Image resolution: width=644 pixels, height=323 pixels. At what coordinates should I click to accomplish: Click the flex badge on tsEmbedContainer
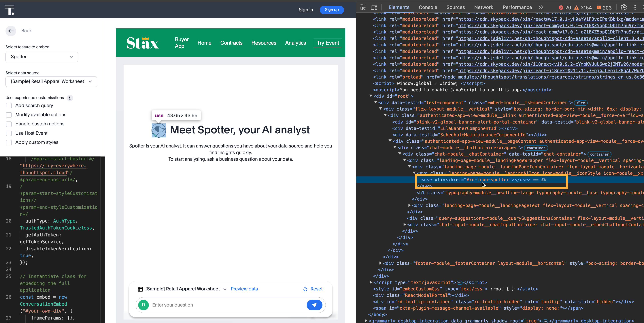(x=581, y=103)
